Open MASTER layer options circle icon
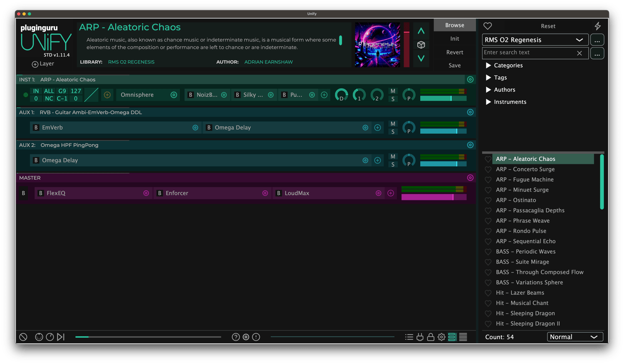 470,178
